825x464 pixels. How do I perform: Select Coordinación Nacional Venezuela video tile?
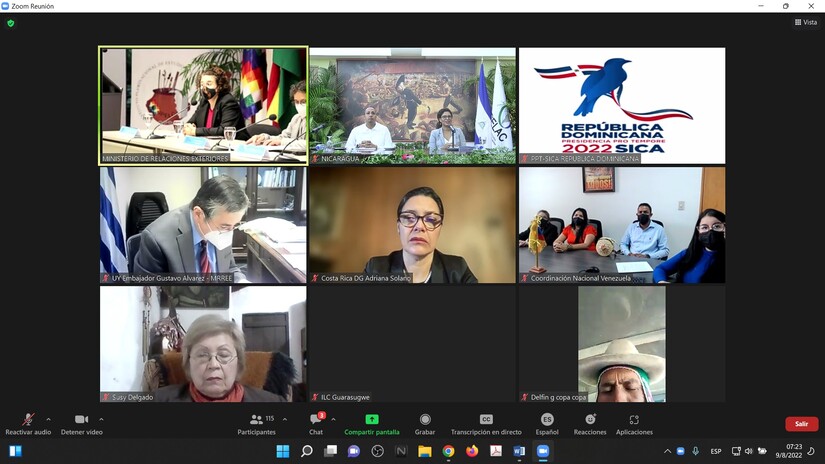point(622,225)
